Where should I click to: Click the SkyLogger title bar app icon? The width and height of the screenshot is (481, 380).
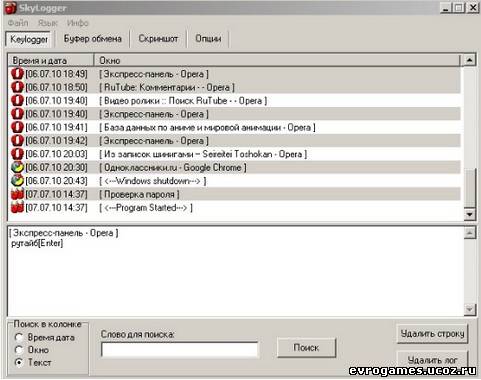[10, 8]
